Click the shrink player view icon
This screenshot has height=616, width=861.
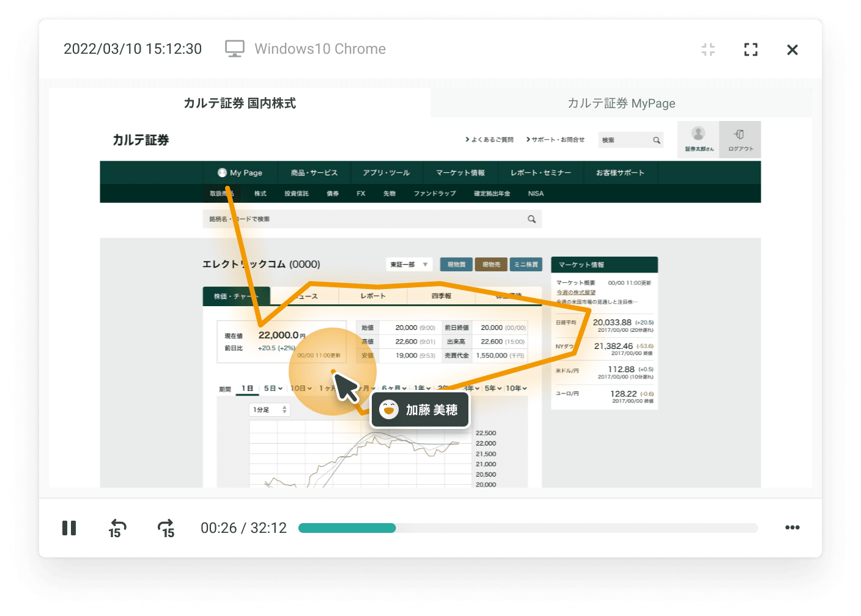click(708, 50)
